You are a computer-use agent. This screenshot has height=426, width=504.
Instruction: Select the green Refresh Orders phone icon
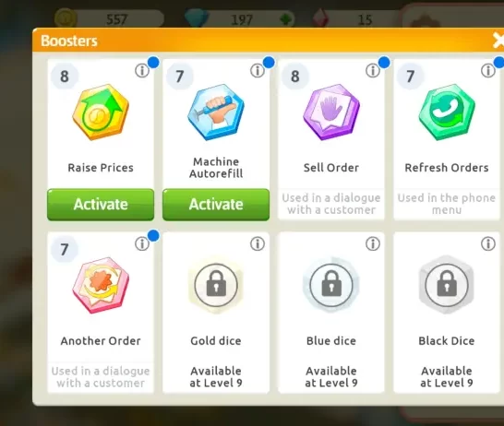pos(447,112)
